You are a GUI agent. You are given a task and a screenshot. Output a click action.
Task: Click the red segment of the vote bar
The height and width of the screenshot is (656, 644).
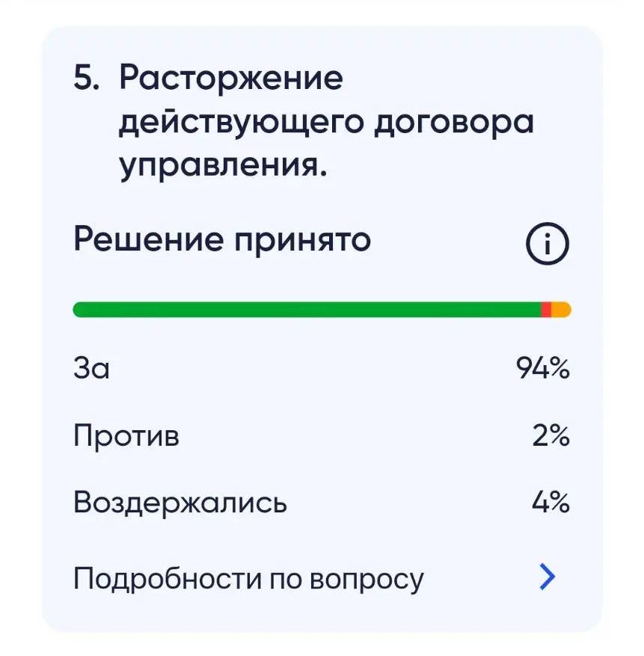[x=546, y=310]
